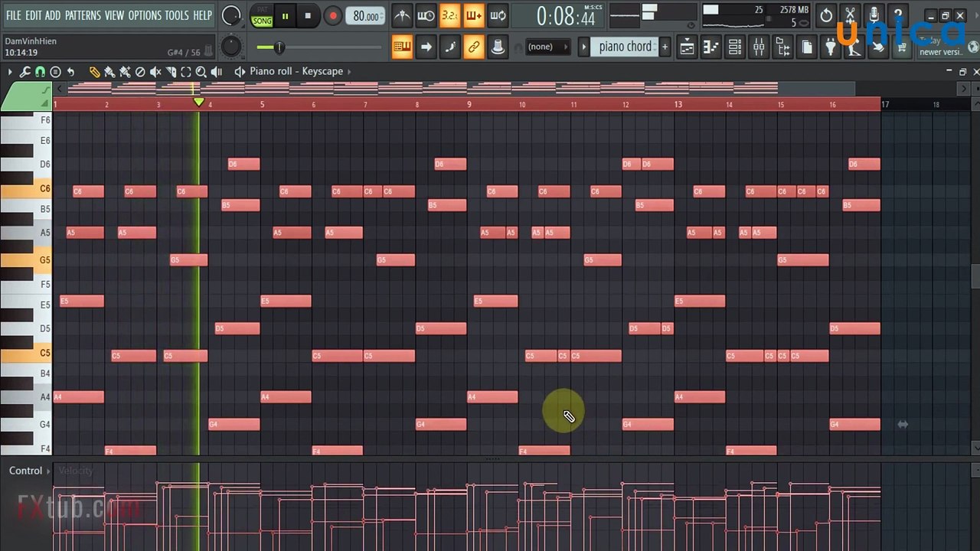Open the Mixer window icon
Viewport: 980px width, 551px height.
[x=758, y=47]
